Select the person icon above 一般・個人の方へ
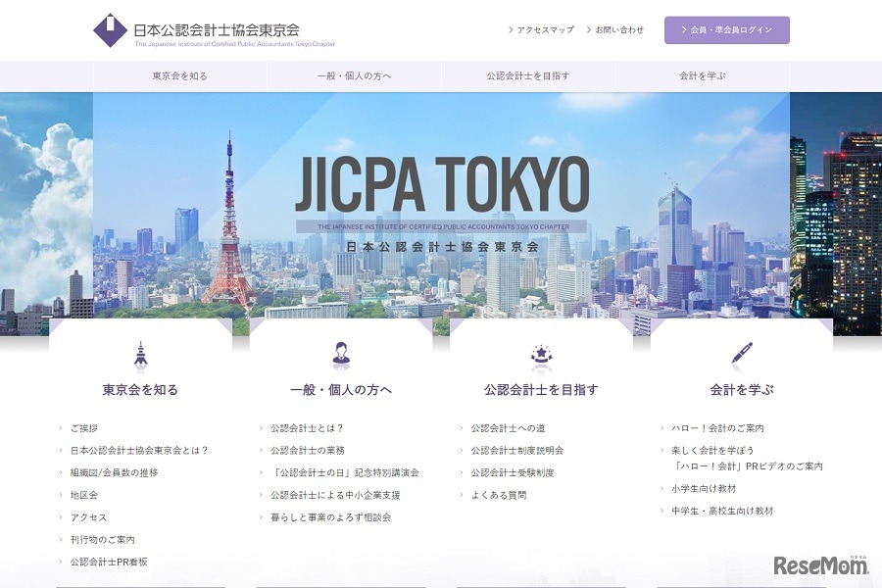The height and width of the screenshot is (588, 882). pos(342,354)
